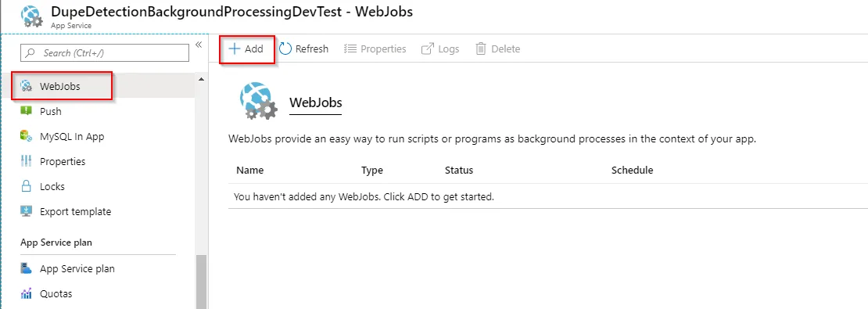Click the WebJobs sidebar globe-gear icon

tap(26, 86)
